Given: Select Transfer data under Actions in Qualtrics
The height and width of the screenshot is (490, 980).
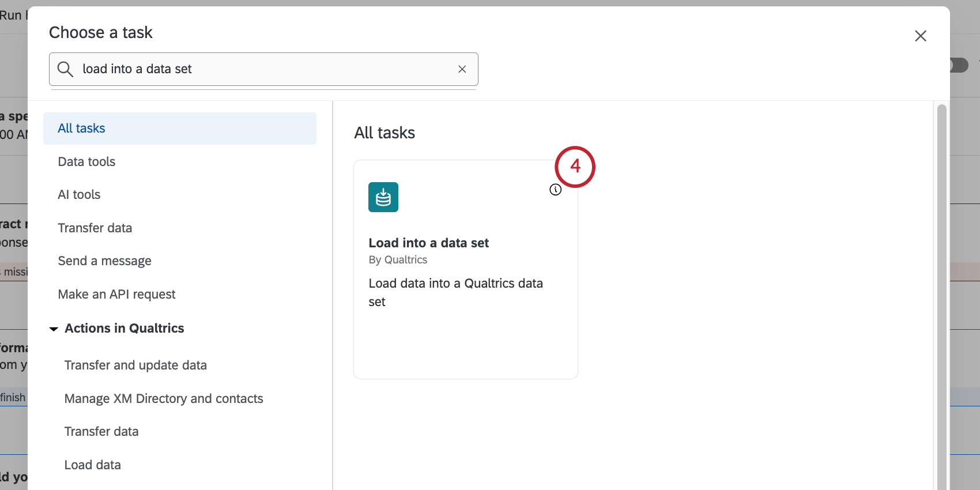Looking at the screenshot, I should [x=101, y=432].
